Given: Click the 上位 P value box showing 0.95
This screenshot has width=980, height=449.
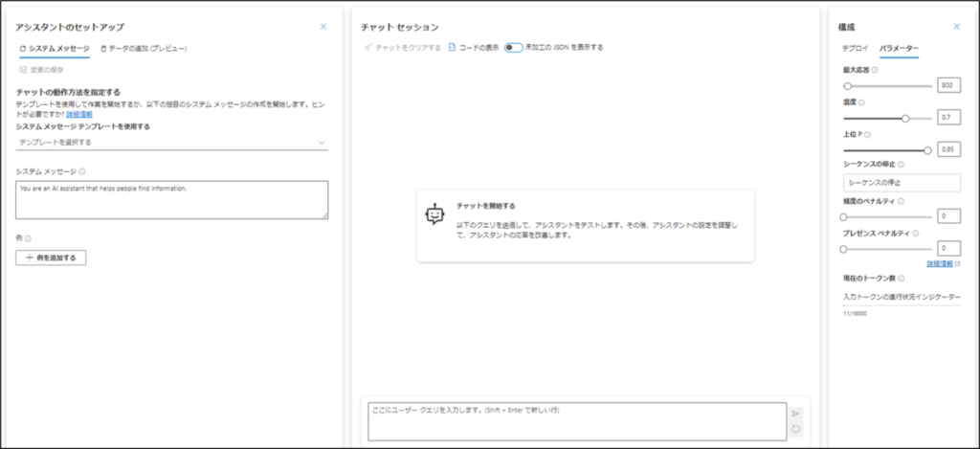Looking at the screenshot, I should [x=948, y=149].
